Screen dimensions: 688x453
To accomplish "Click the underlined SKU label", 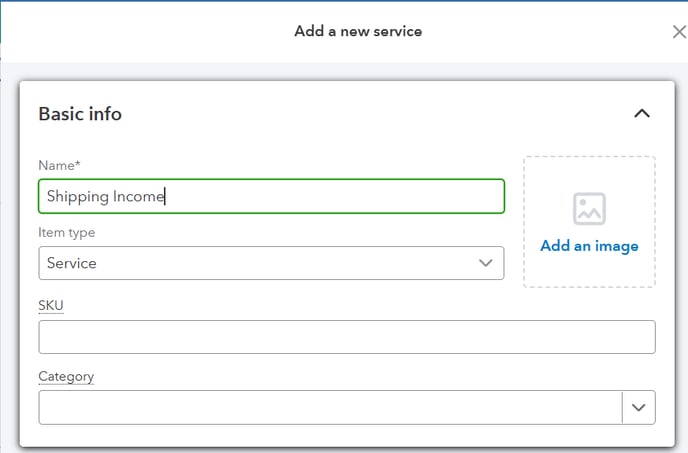I will click(x=51, y=304).
